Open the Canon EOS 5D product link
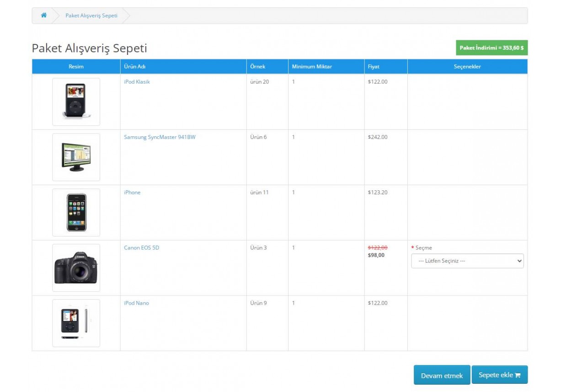This screenshot has height=392, width=561. (142, 247)
